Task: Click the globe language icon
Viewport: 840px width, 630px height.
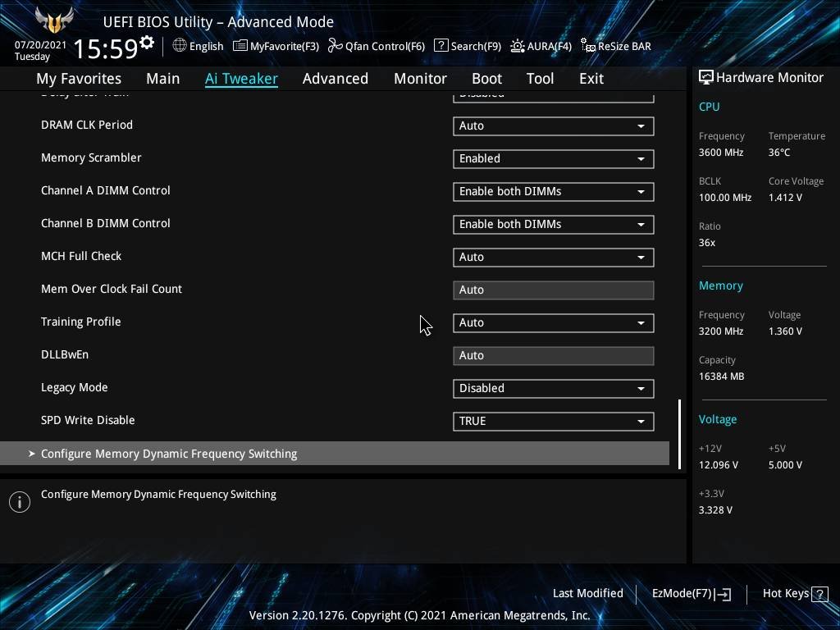Action: click(180, 46)
